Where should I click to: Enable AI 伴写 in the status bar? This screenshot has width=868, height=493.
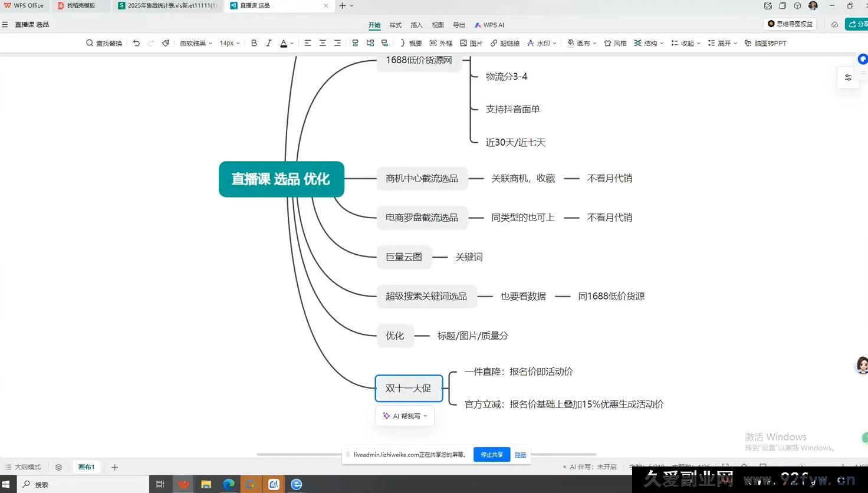coord(590,466)
